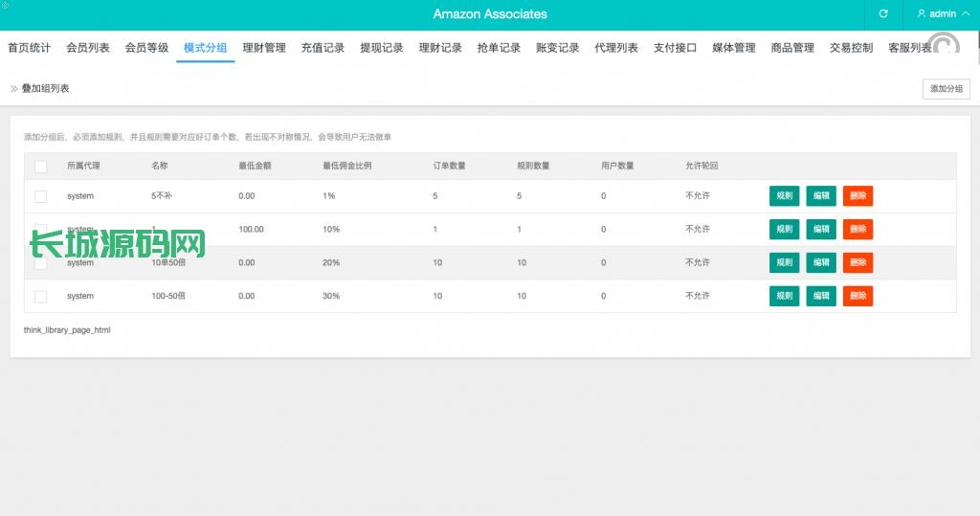Click the Amazon Associates title
Viewport: 980px width, 516px height.
click(x=490, y=14)
